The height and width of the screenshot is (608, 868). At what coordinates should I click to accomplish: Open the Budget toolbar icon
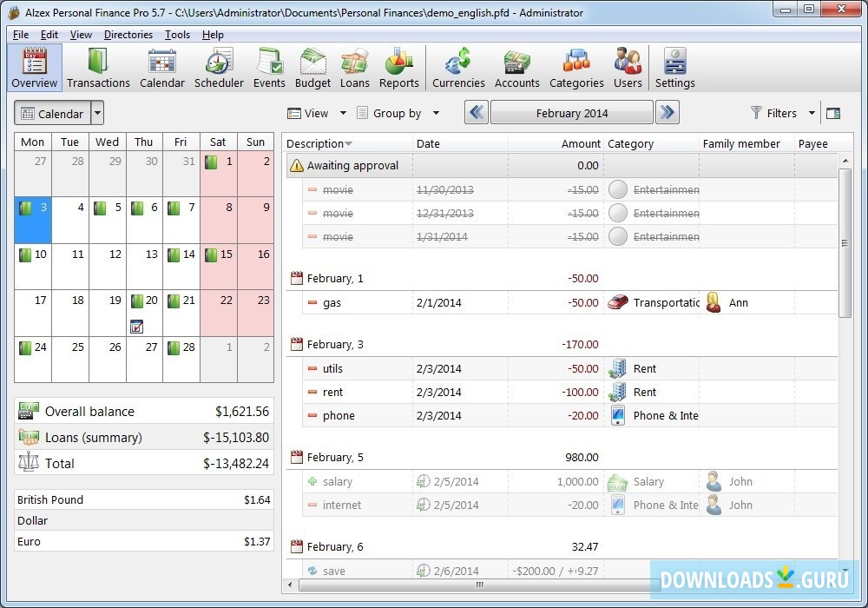(312, 68)
